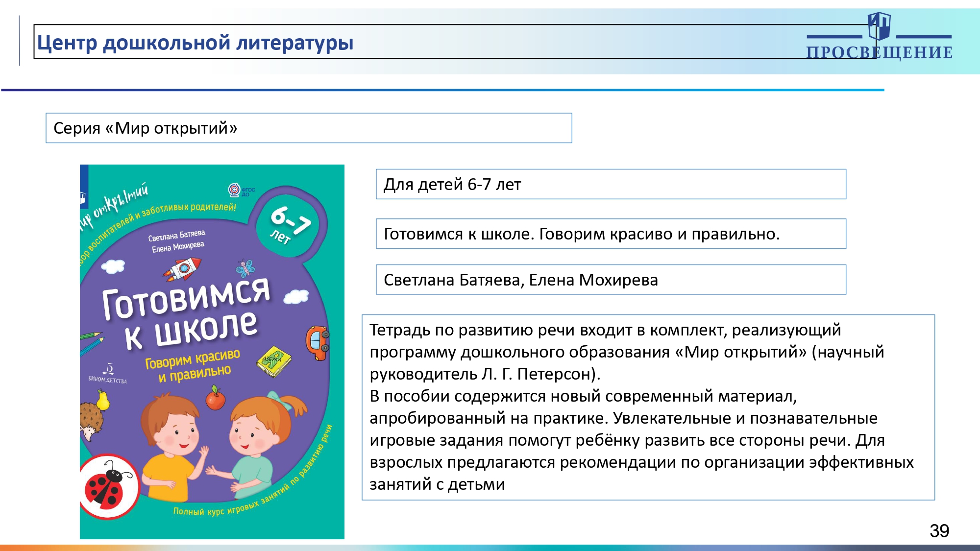Viewport: 980px width, 551px height.
Task: Click the boy character on the cover
Action: coord(175,447)
